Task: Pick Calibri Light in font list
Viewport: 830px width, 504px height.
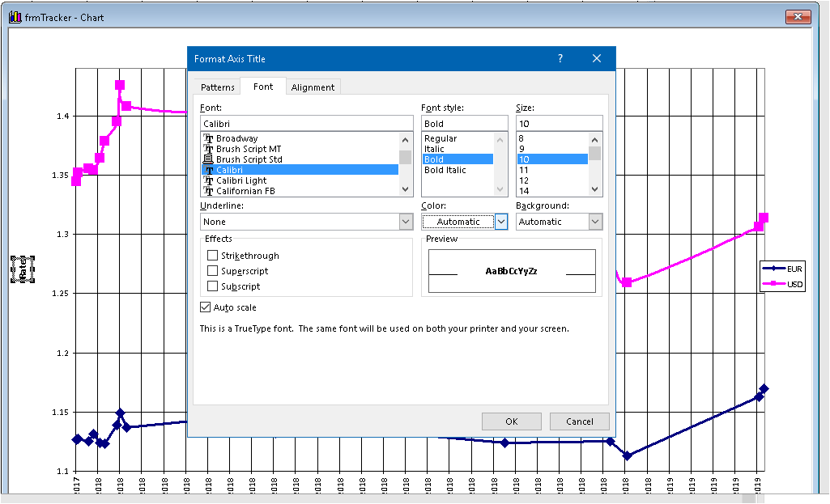Action: 240,180
